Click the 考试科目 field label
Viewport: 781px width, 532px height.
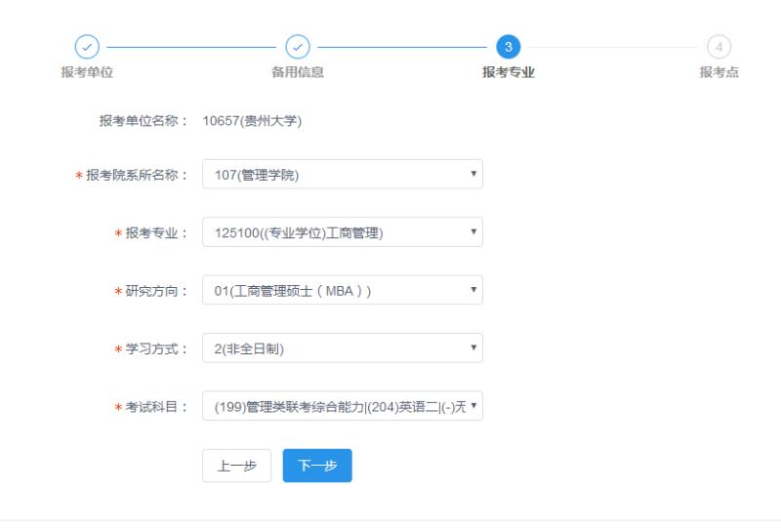pos(155,407)
